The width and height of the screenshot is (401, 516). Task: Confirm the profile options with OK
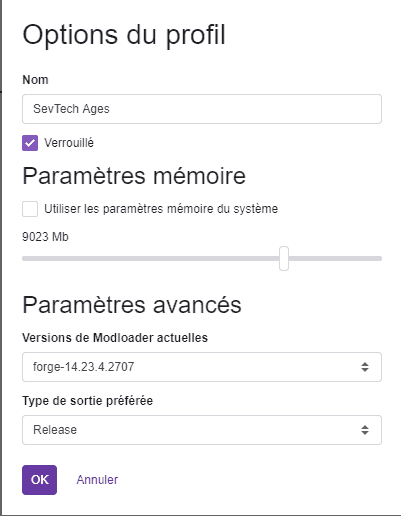click(40, 480)
